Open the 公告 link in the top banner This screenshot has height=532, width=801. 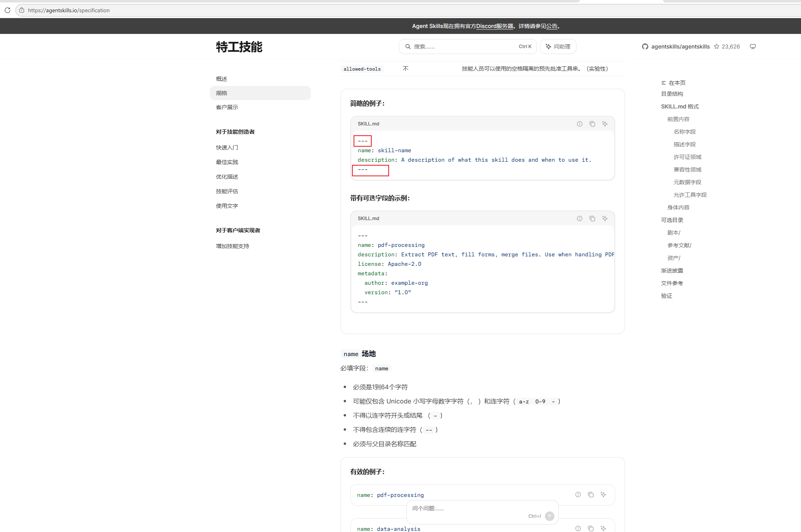(x=552, y=26)
